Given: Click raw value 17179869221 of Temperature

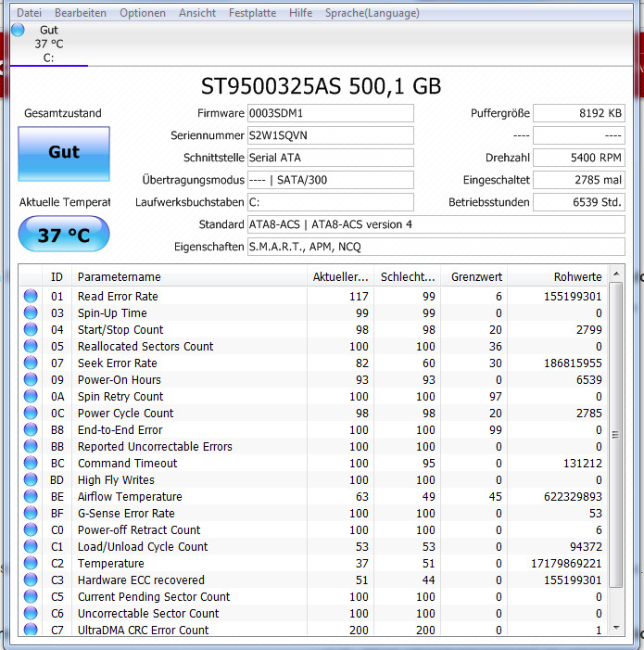Looking at the screenshot, I should [566, 564].
